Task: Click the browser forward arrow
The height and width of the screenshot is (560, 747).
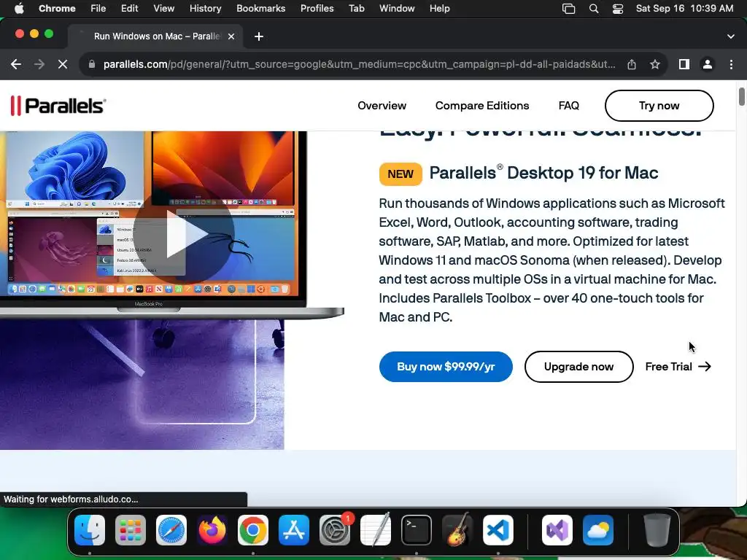Action: tap(39, 64)
